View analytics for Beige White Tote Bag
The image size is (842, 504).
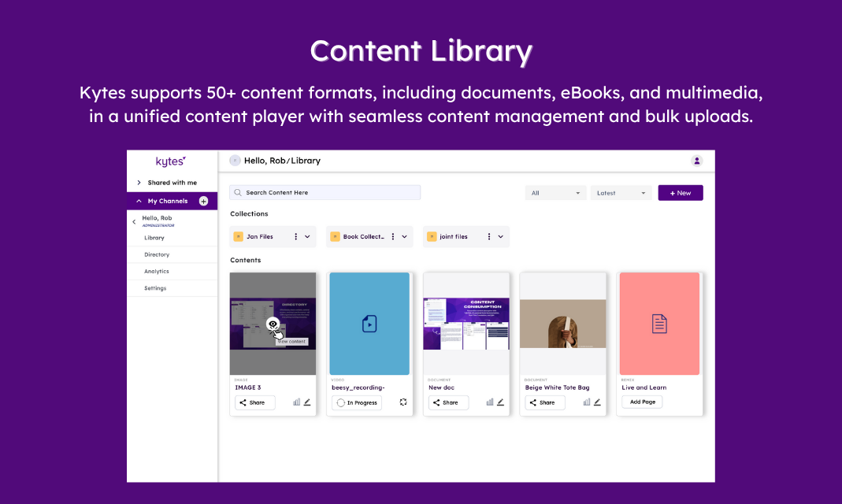[586, 402]
